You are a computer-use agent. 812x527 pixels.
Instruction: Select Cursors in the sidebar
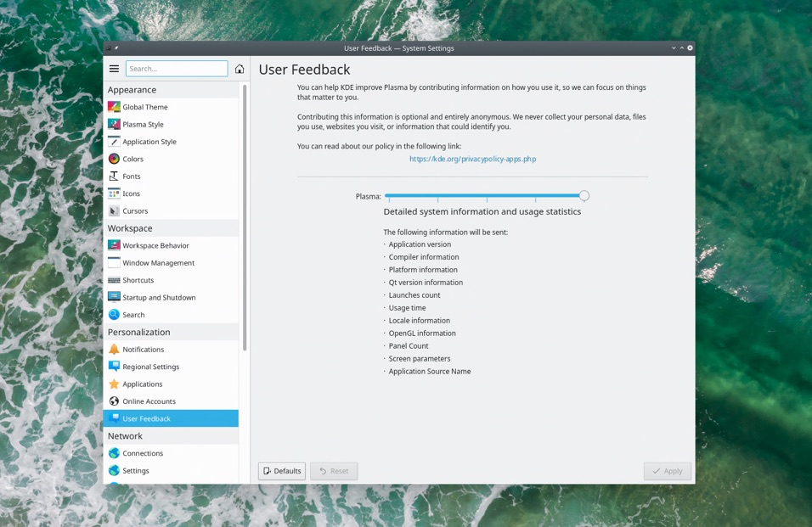coord(134,210)
